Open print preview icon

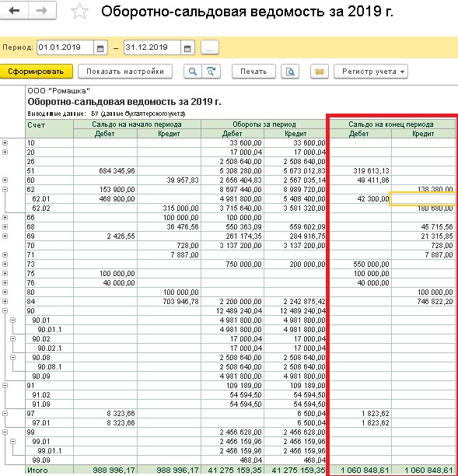(x=290, y=72)
